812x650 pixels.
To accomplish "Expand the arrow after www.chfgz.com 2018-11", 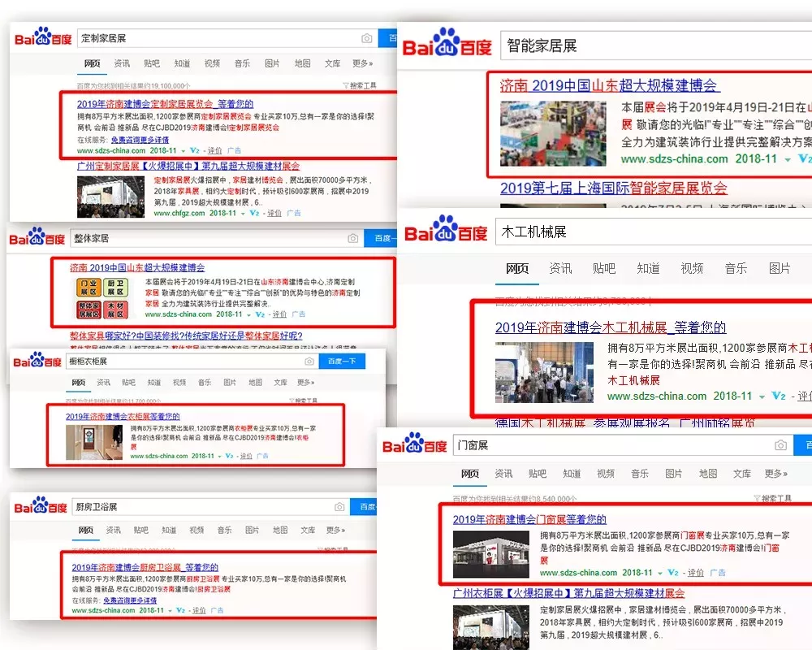I will (243, 214).
